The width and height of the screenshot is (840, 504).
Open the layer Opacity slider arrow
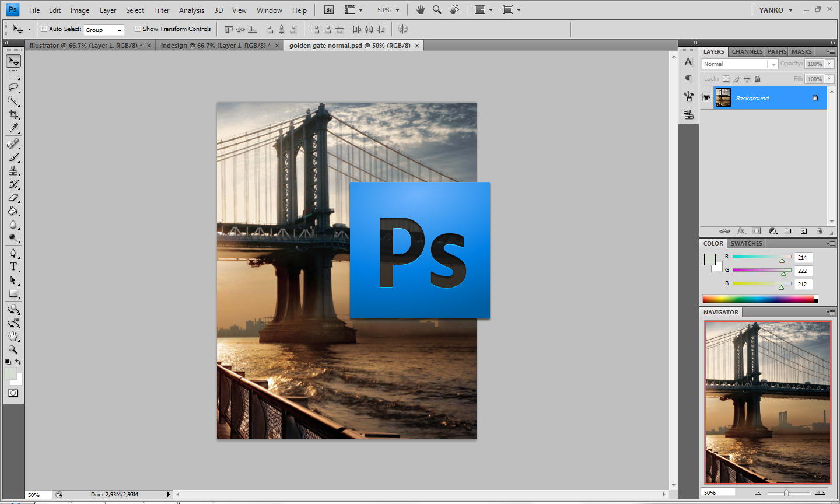tap(829, 64)
